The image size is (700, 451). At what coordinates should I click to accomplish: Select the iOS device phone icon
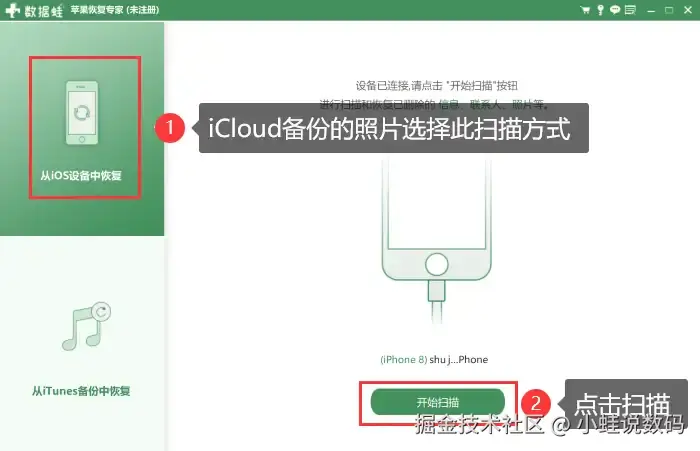[82, 113]
